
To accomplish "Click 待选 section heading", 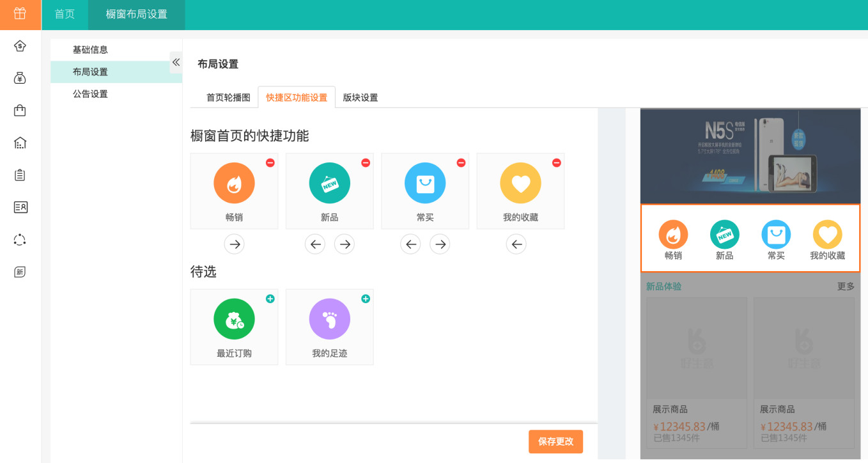I will coord(203,272).
